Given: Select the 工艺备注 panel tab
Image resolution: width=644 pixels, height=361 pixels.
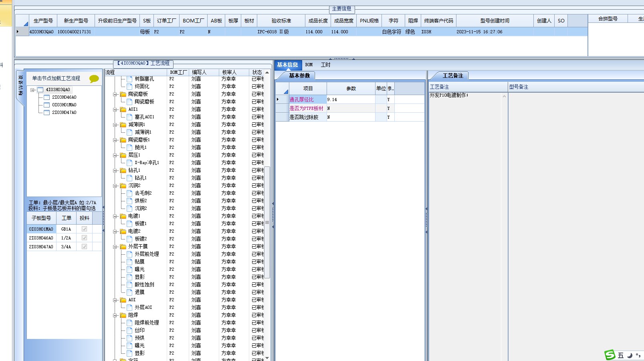Looking at the screenshot, I should click(x=453, y=75).
